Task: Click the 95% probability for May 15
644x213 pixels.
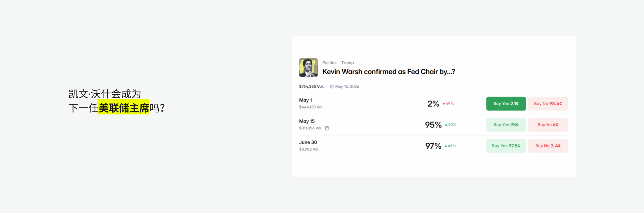Action: pyautogui.click(x=433, y=125)
